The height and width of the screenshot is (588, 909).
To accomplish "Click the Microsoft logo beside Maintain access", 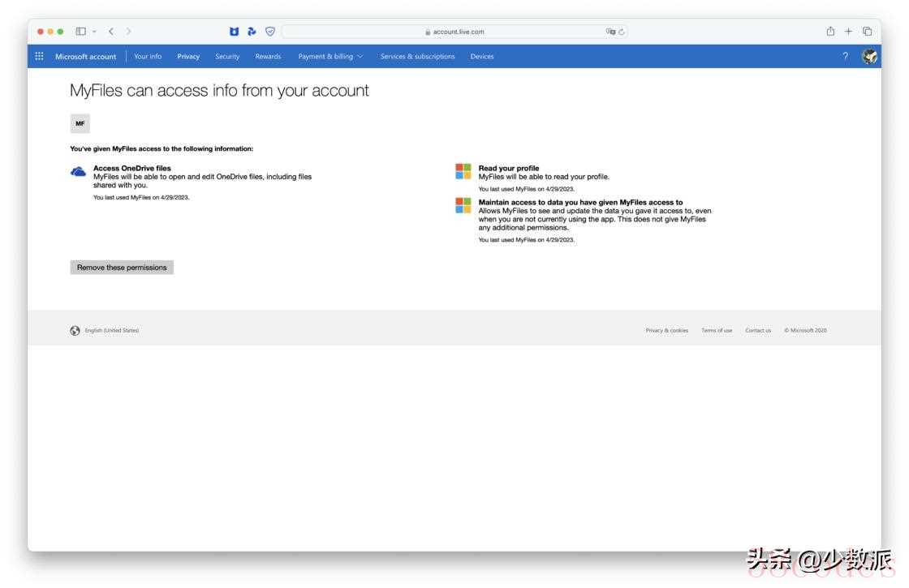I will pos(463,205).
